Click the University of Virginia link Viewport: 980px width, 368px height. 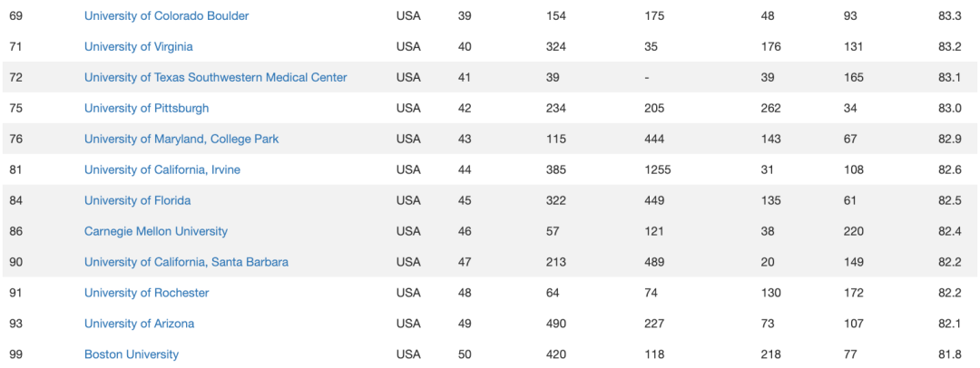[138, 47]
